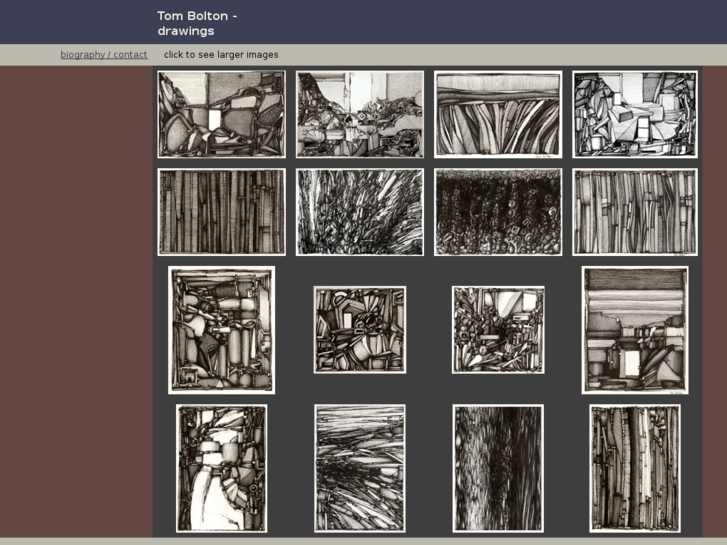Image resolution: width=727 pixels, height=545 pixels.
Task: Open first-row thumbnail of rocky shapes with white rectangle
Action: coord(222,114)
